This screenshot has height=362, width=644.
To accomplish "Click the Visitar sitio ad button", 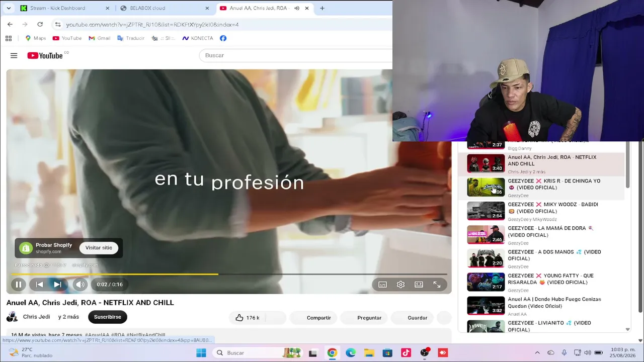I will [x=99, y=248].
